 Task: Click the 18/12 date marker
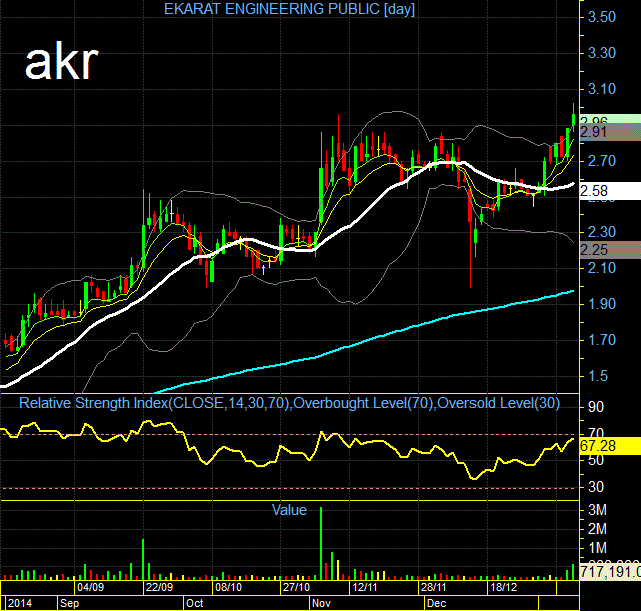[504, 588]
